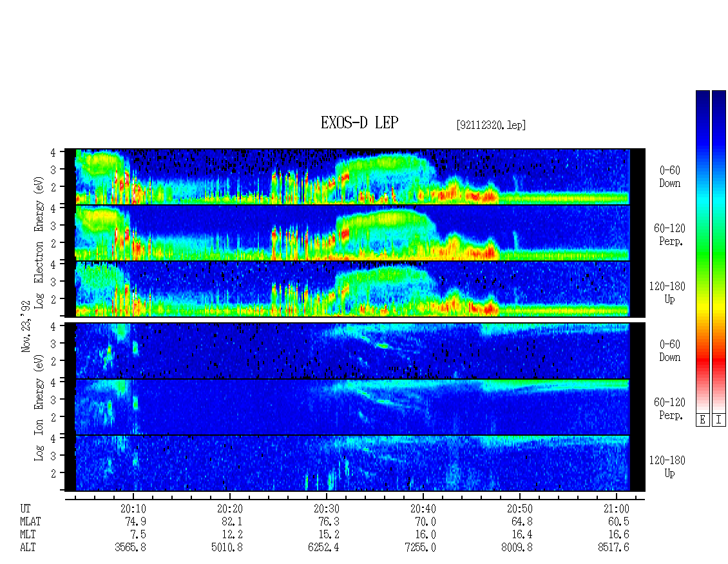Screen dimensions: 728x564
Task: Click the ALT value 5010.8
Action: 227,548
